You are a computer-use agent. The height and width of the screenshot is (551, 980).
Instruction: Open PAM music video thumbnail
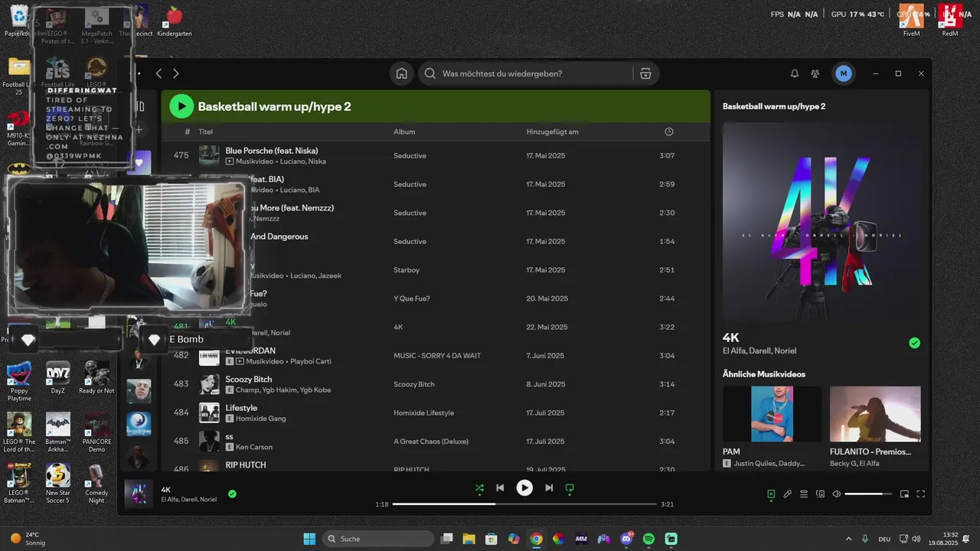pyautogui.click(x=772, y=413)
